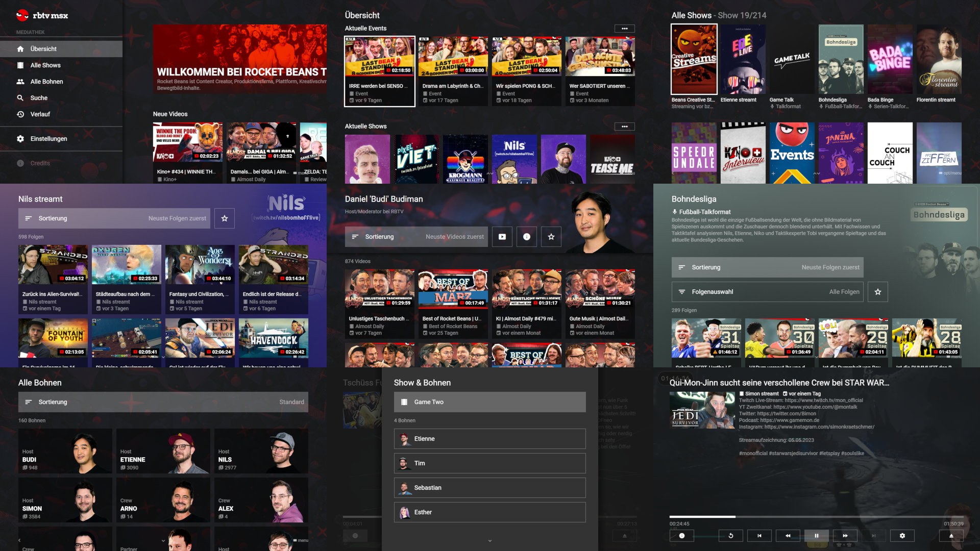Click the video play icon on Budi's page

pyautogui.click(x=502, y=237)
